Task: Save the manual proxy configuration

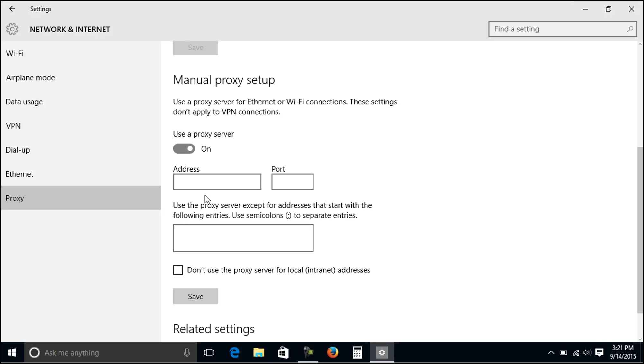Action: tap(195, 296)
